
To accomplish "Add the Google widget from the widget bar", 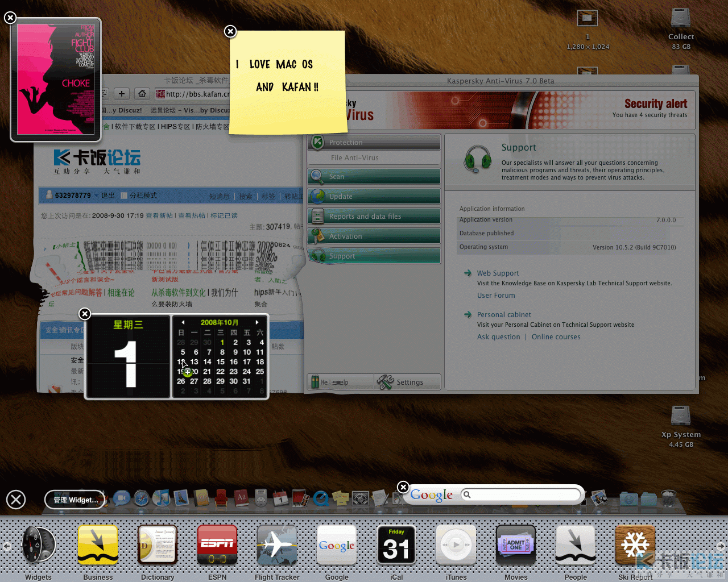I will click(x=337, y=544).
